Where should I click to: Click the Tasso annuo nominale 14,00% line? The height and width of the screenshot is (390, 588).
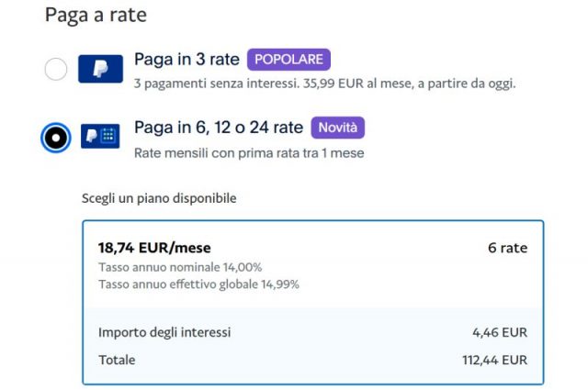pos(180,267)
